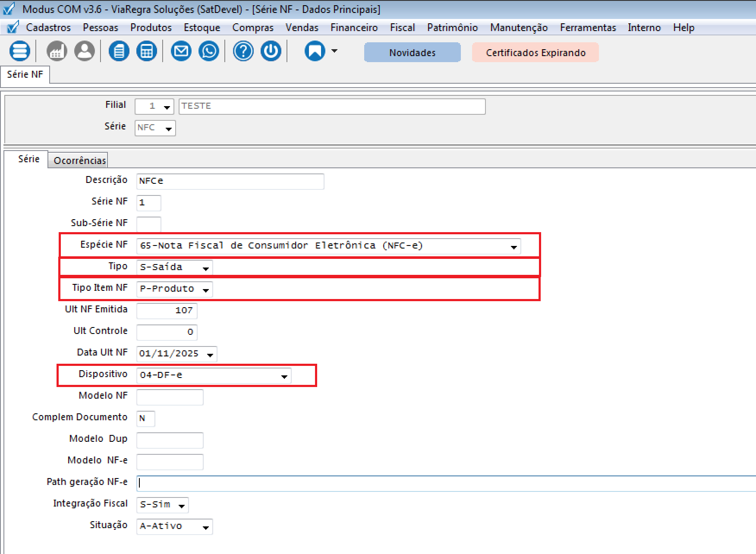
Task: Expand the Espécie NF dropdown
Action: pos(513,246)
